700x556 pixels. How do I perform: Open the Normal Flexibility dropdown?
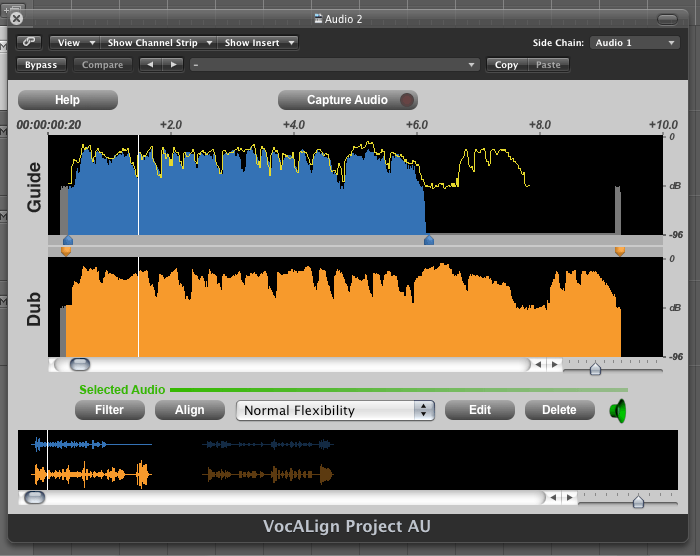(335, 410)
